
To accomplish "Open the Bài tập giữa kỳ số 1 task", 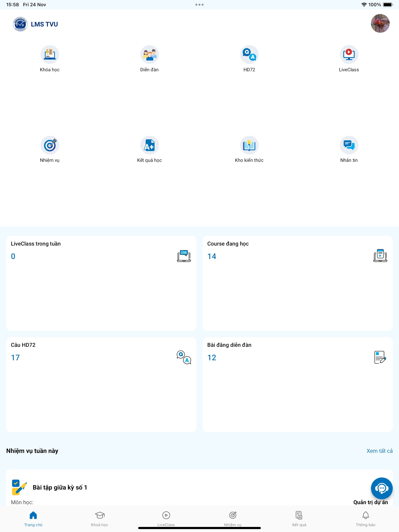I will click(199, 488).
